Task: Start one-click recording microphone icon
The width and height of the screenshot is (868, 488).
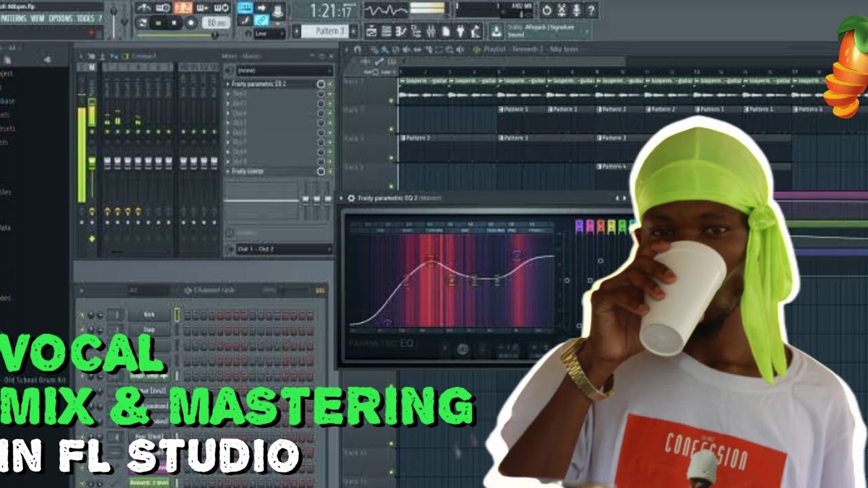Action: pyautogui.click(x=576, y=10)
